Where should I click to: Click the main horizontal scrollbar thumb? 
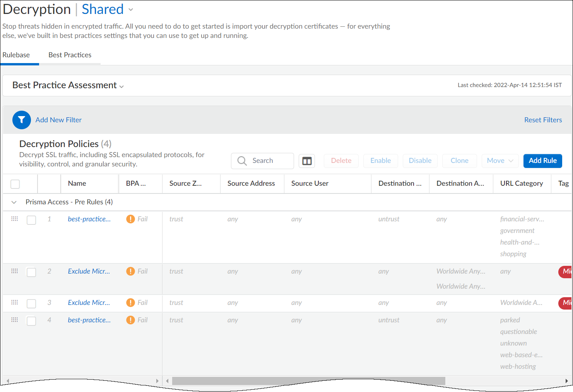click(309, 381)
